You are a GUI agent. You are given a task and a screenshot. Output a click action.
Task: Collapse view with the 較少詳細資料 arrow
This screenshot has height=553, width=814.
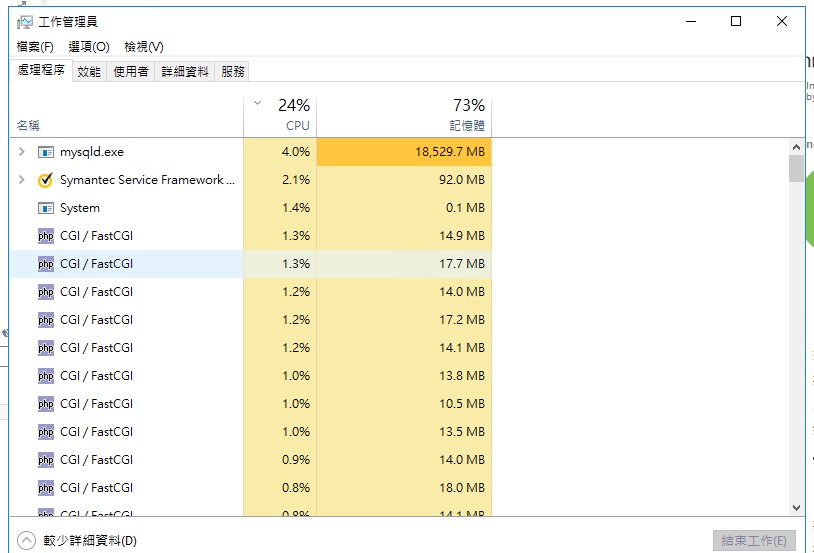26,540
